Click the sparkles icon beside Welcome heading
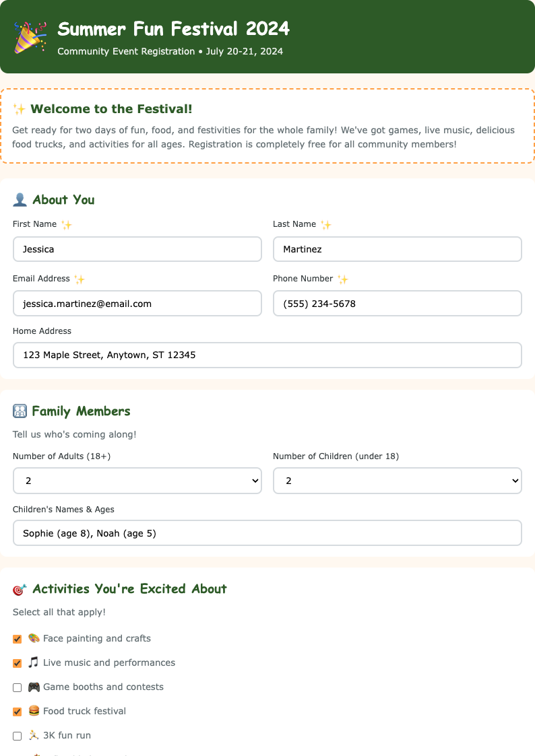 pyautogui.click(x=20, y=108)
